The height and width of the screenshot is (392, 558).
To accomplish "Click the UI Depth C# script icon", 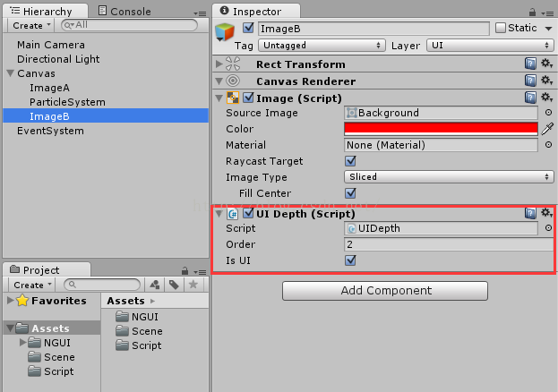I will [233, 213].
